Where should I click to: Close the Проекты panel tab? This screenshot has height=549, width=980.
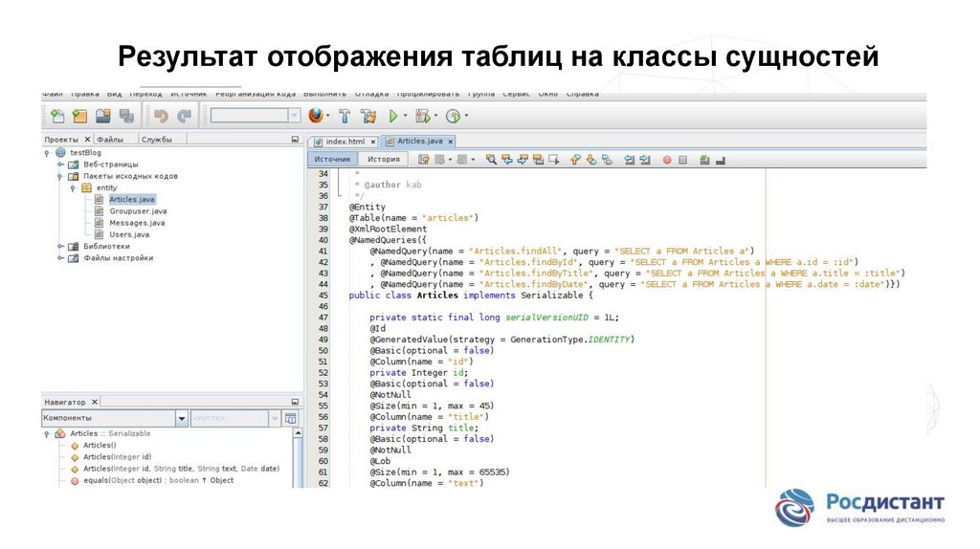pos(87,140)
